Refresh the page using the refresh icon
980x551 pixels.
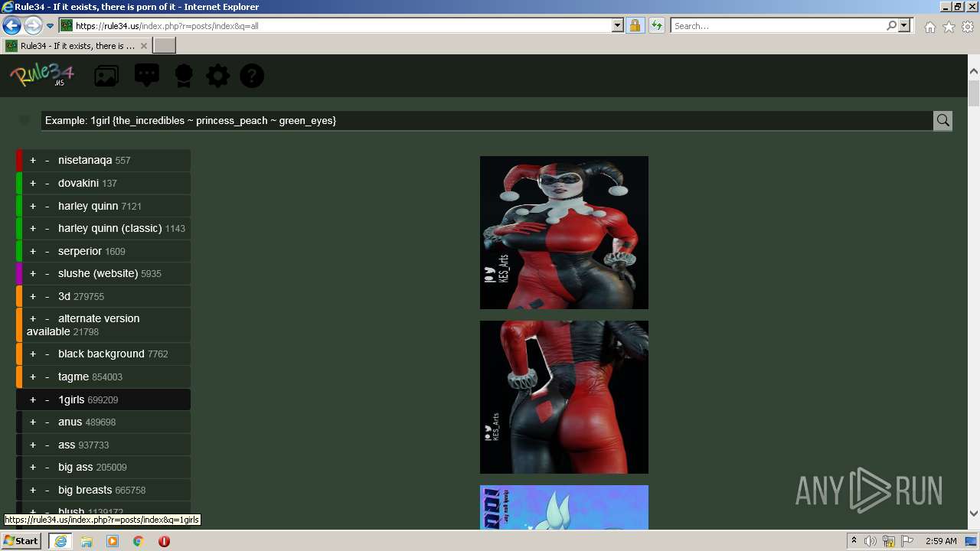click(656, 25)
